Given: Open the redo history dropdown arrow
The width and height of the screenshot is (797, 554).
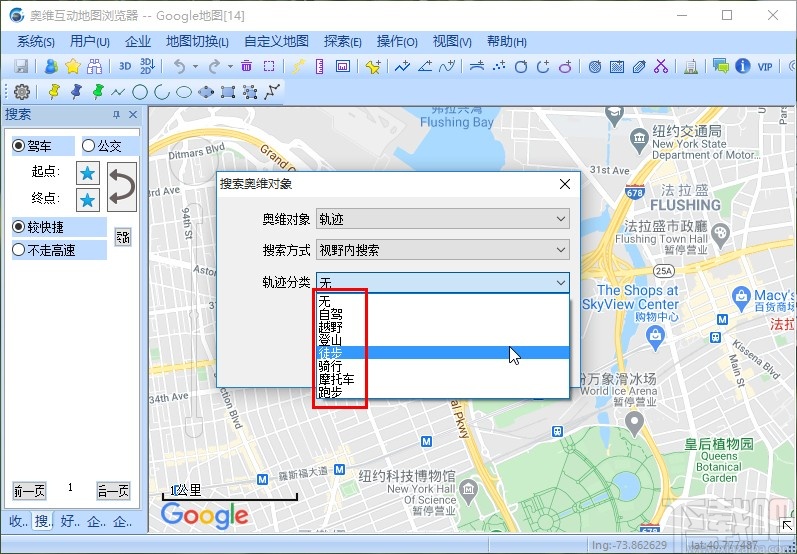Looking at the screenshot, I should point(230,66).
